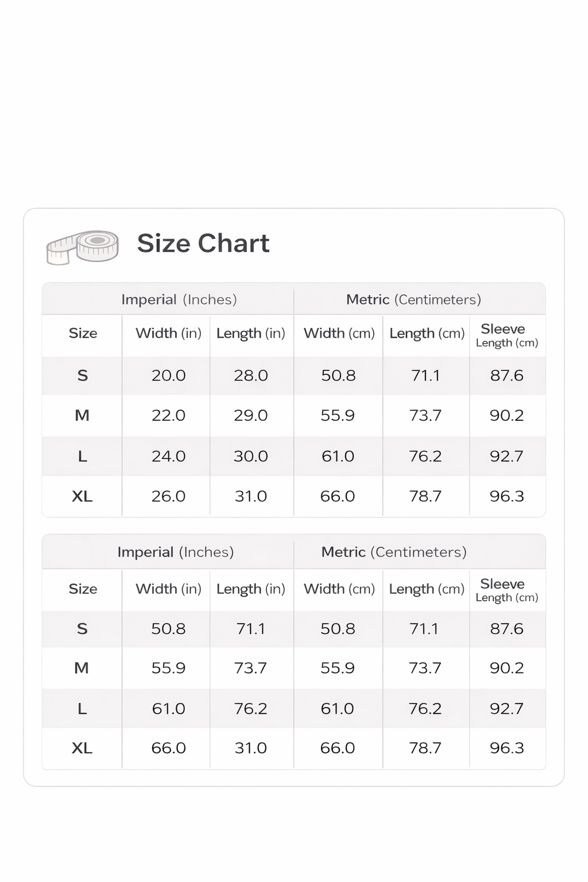This screenshot has height=882, width=588.
Task: Click the 87.6 sleeve value in lower table
Action: [x=506, y=629]
